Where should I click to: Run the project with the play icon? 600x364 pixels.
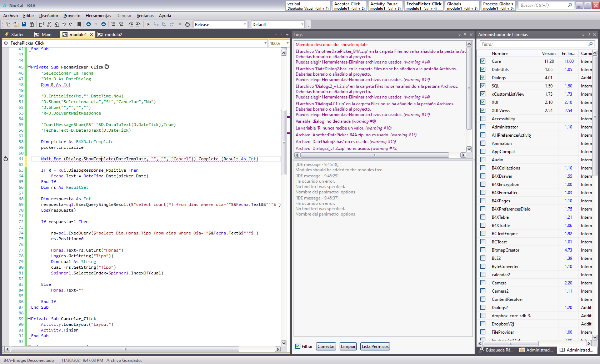click(148, 24)
